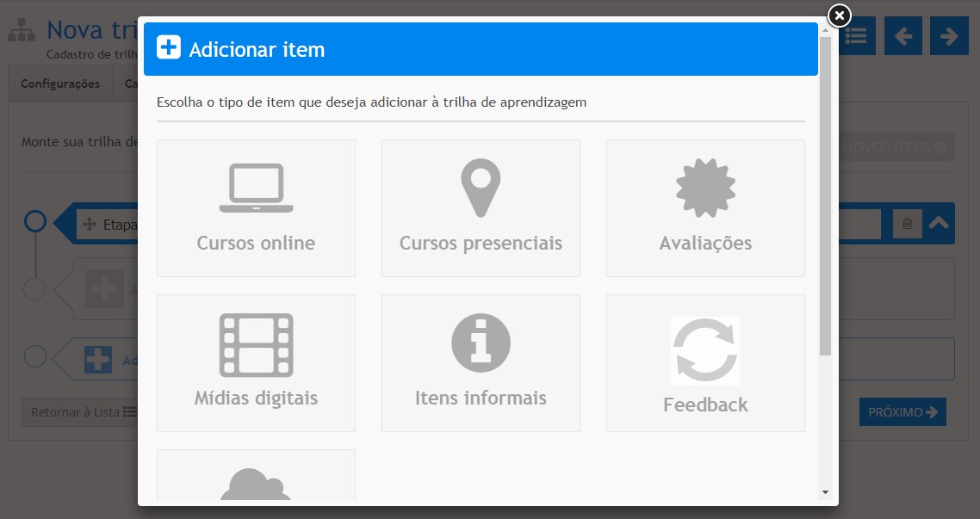Click the NOVOS ITENS button
This screenshot has width=980, height=519.
click(x=896, y=147)
